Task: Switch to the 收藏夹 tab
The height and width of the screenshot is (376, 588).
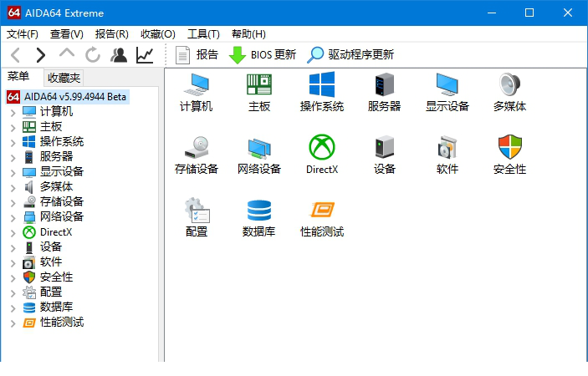Action: pos(64,78)
